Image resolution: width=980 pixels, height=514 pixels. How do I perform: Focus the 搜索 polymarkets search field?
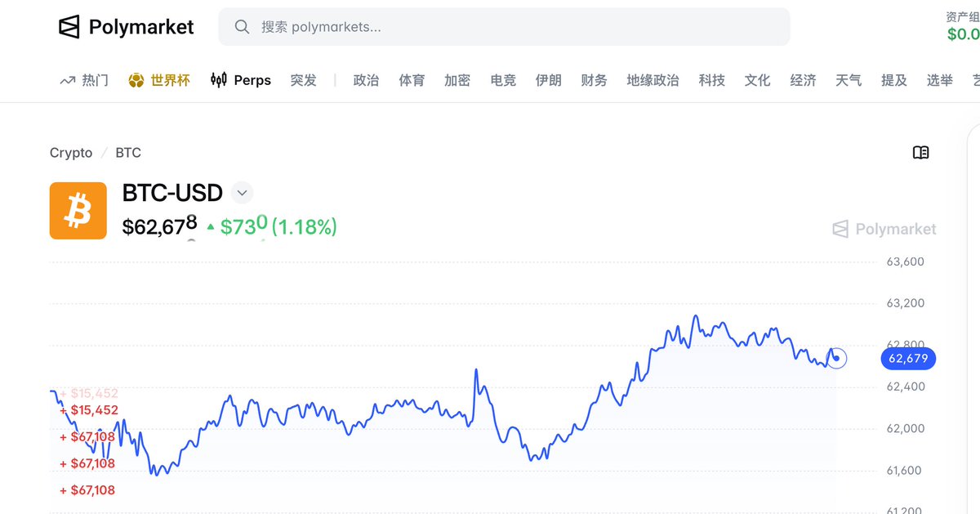tap(504, 27)
